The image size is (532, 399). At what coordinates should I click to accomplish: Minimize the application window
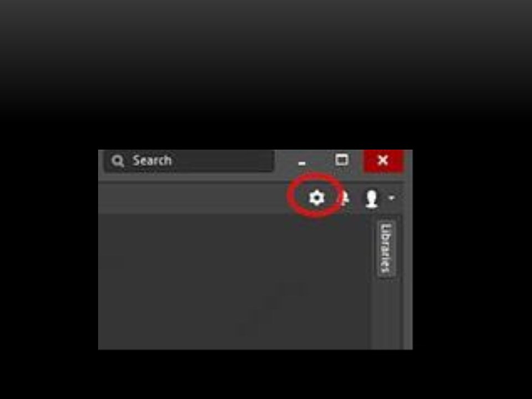click(x=301, y=163)
